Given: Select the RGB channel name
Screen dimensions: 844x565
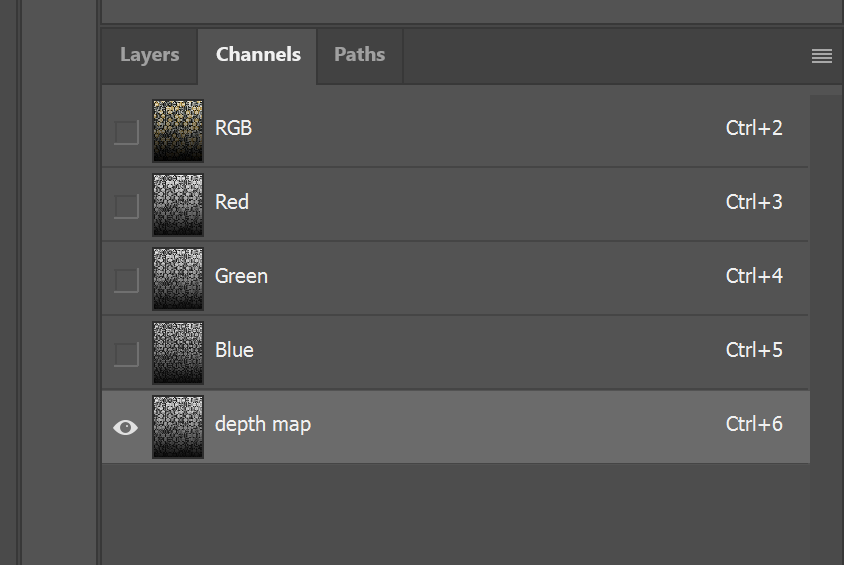Looking at the screenshot, I should pyautogui.click(x=233, y=128).
